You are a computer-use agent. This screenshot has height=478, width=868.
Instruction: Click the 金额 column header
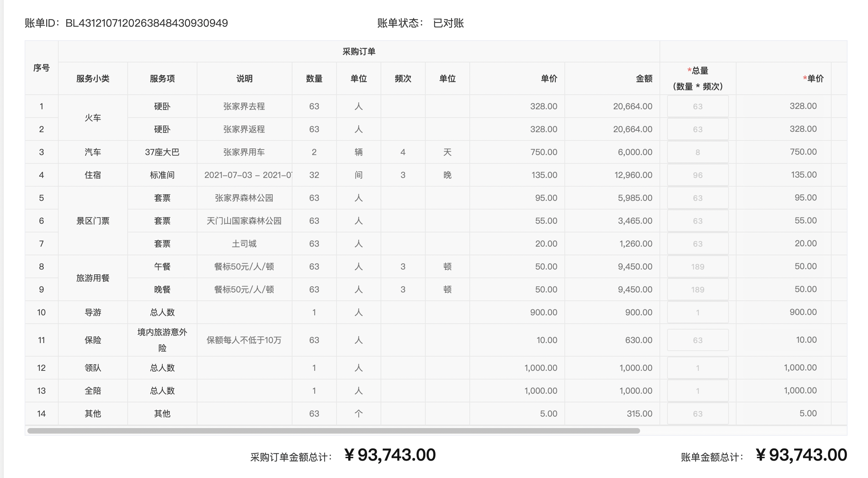point(644,79)
